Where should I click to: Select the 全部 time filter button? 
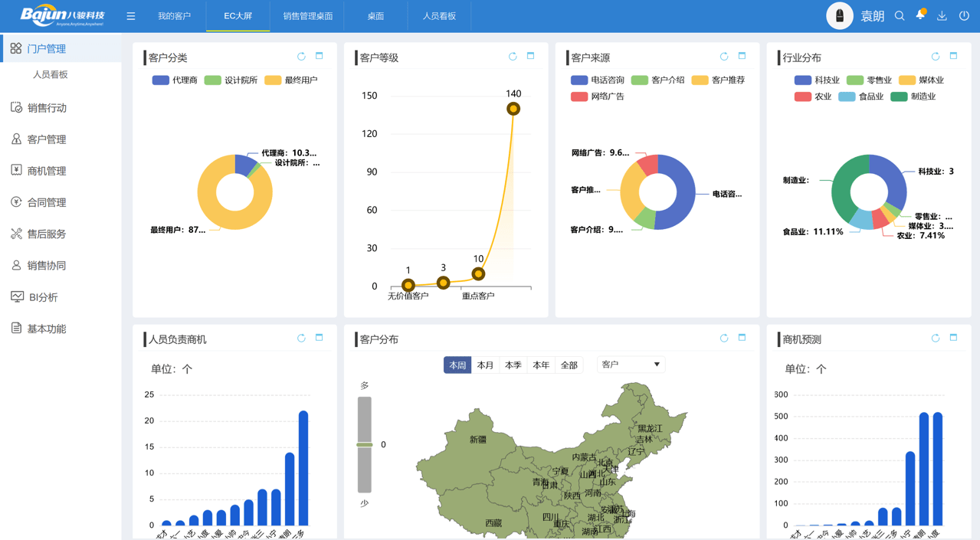(x=569, y=365)
